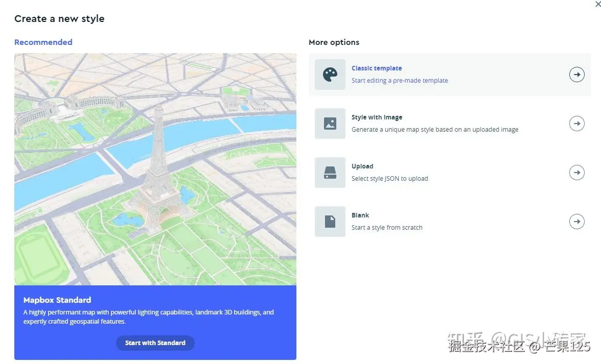Click the palette icon for Classic template
The image size is (601, 364).
click(x=330, y=75)
